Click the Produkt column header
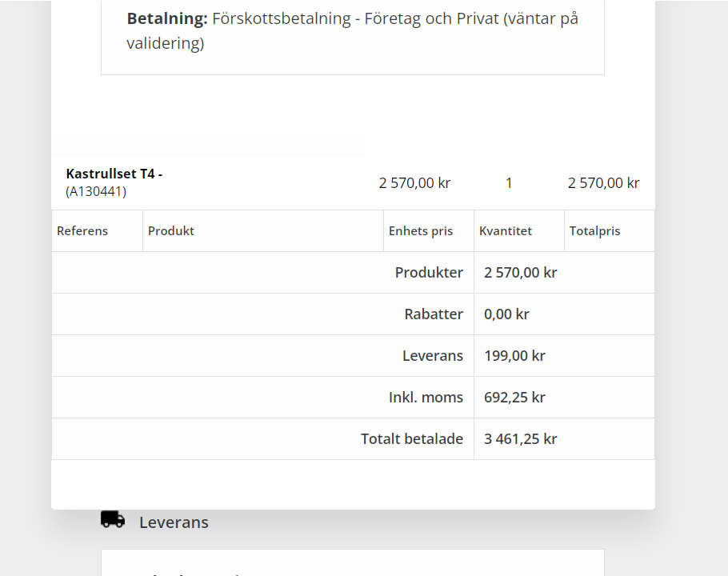 171,231
